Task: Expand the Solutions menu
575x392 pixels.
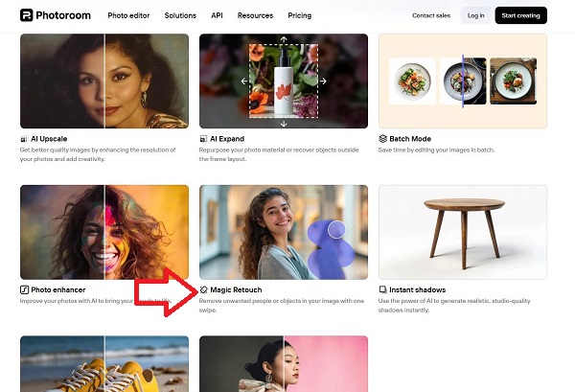Action: coord(180,15)
